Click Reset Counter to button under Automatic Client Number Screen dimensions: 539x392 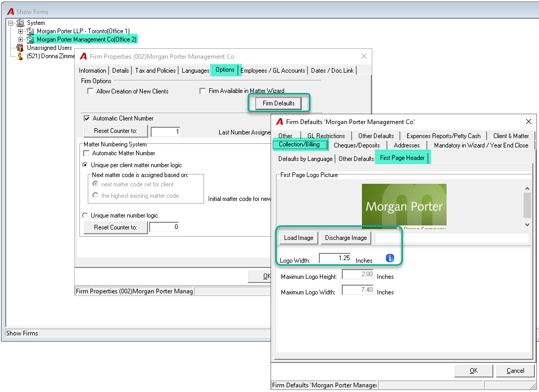115,131
